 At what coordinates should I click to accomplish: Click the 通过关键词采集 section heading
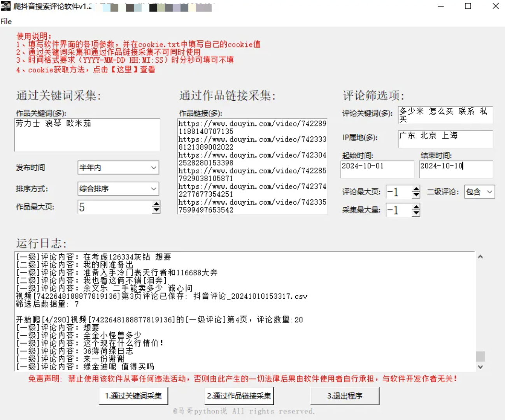click(x=58, y=95)
